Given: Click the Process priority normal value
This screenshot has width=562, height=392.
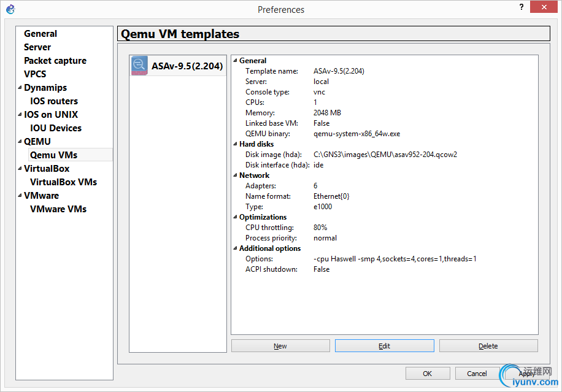Looking at the screenshot, I should [x=325, y=238].
